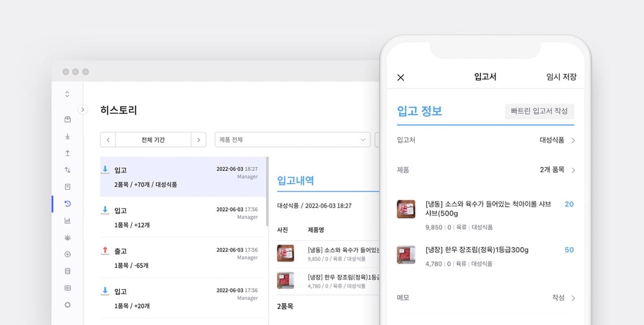Click the circled plus icon in sidebar
The height and width of the screenshot is (325, 644).
point(67,254)
